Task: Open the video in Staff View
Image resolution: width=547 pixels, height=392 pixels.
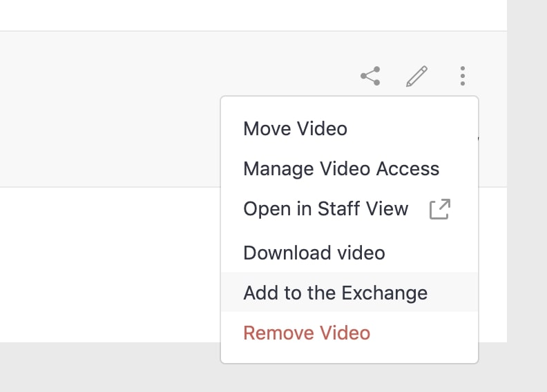Action: click(326, 209)
